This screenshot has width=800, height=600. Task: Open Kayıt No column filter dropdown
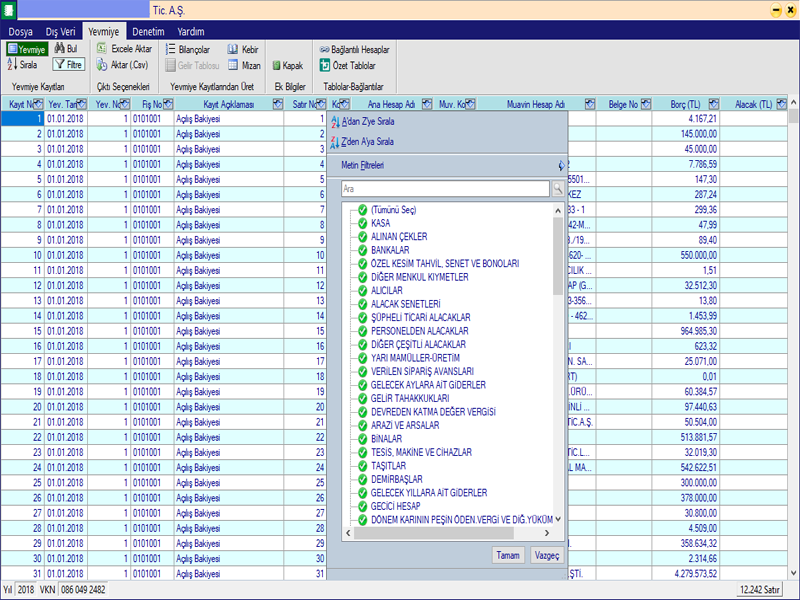click(x=38, y=104)
